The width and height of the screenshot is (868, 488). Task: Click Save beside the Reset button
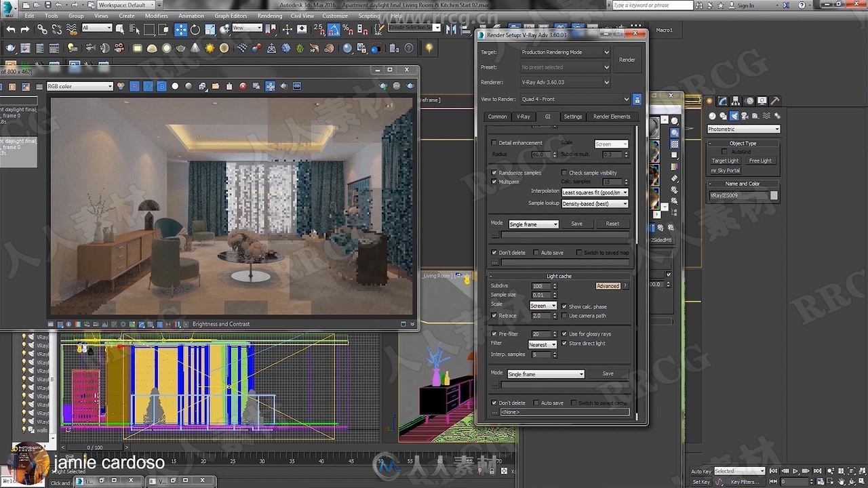[x=576, y=224]
